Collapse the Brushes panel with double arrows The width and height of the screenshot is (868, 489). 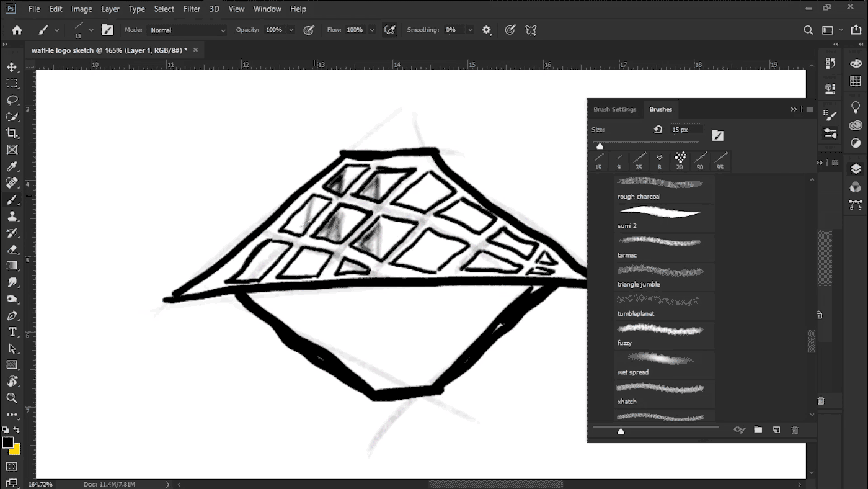[794, 109]
